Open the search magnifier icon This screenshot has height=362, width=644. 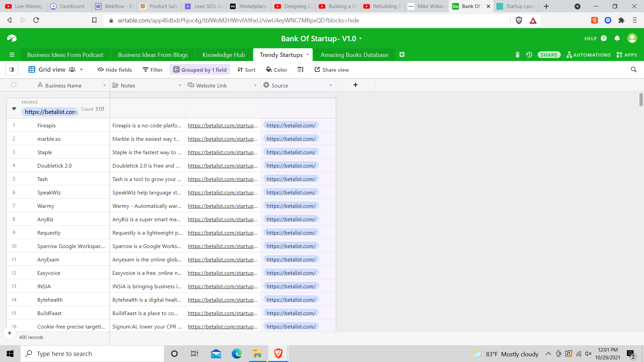tap(633, 70)
